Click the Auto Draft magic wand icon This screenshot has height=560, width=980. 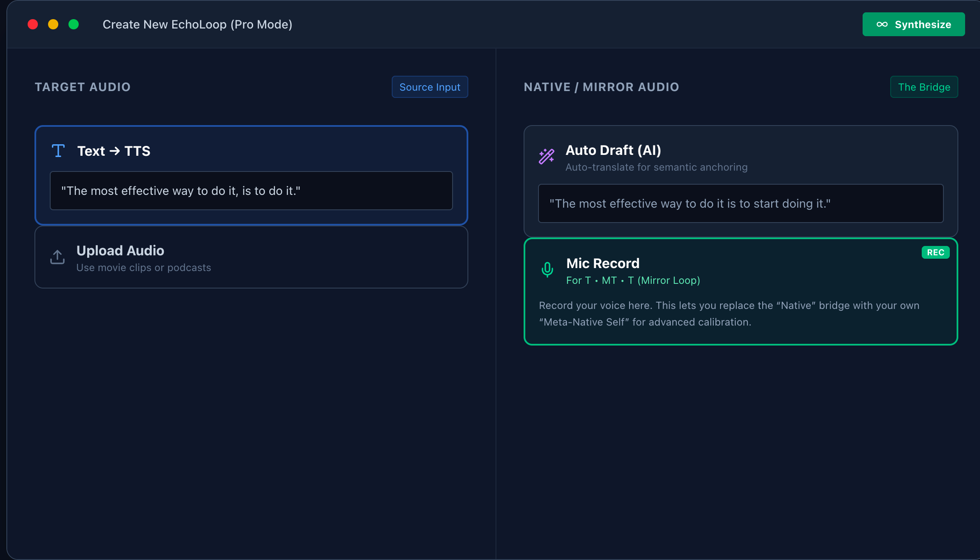tap(547, 156)
